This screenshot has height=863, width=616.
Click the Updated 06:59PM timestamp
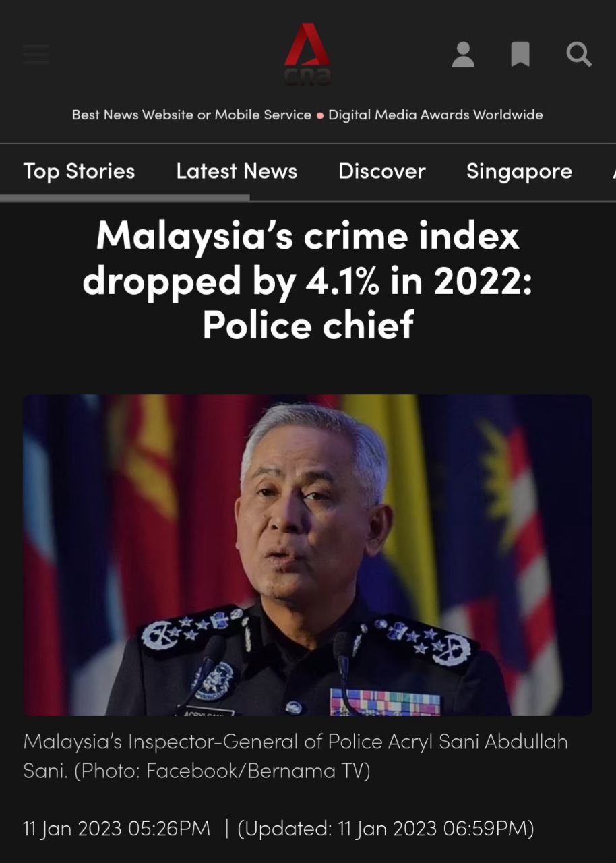tap(386, 828)
